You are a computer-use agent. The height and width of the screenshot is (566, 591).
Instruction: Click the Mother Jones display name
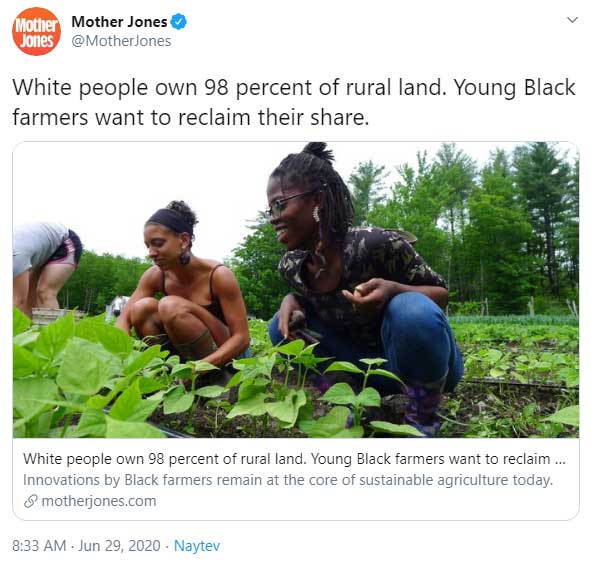point(119,22)
